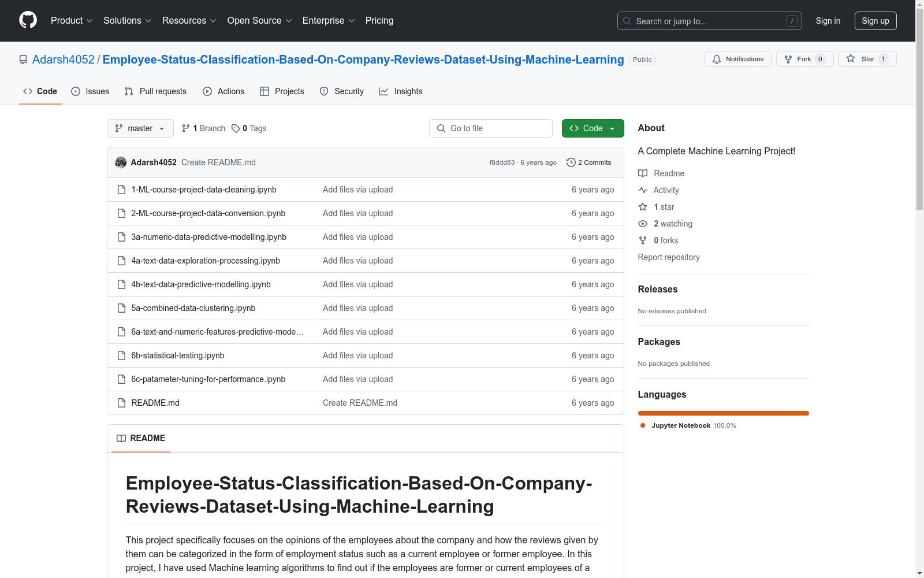Screen dimensions: 924x578
Task: Expand the Enterprise menu
Action: [329, 20]
